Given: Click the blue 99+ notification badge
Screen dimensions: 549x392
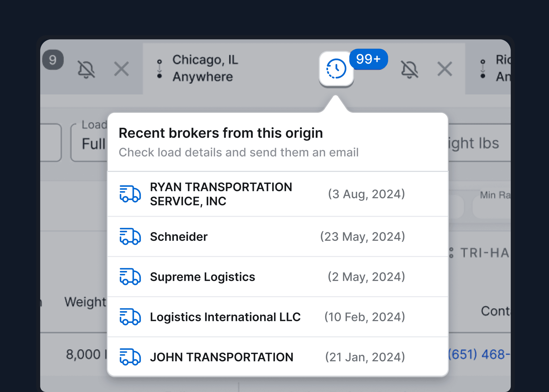Looking at the screenshot, I should pos(368,59).
